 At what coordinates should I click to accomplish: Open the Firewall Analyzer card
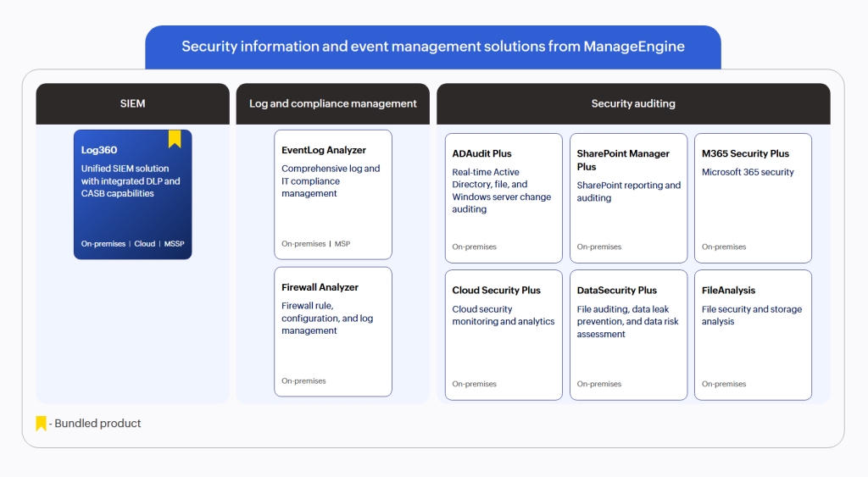(x=333, y=331)
